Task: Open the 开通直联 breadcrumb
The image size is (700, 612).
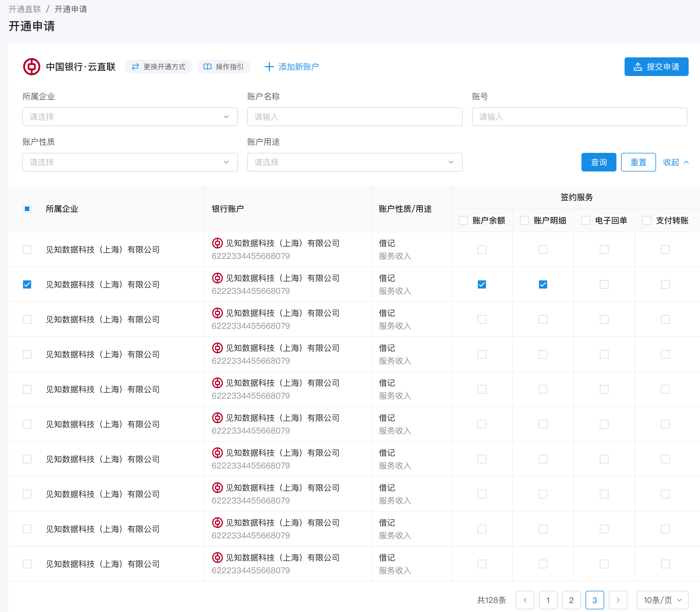Action: [24, 9]
